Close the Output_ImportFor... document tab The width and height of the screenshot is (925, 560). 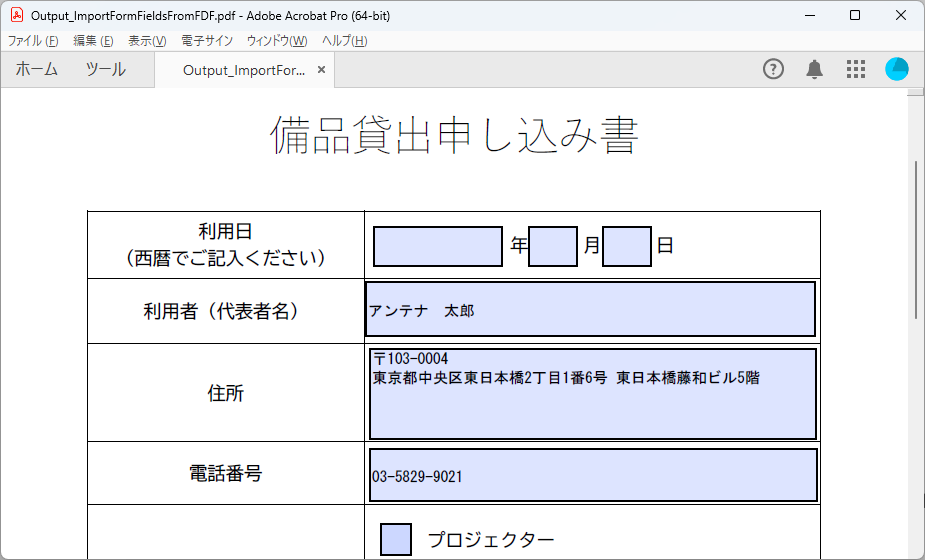click(322, 70)
